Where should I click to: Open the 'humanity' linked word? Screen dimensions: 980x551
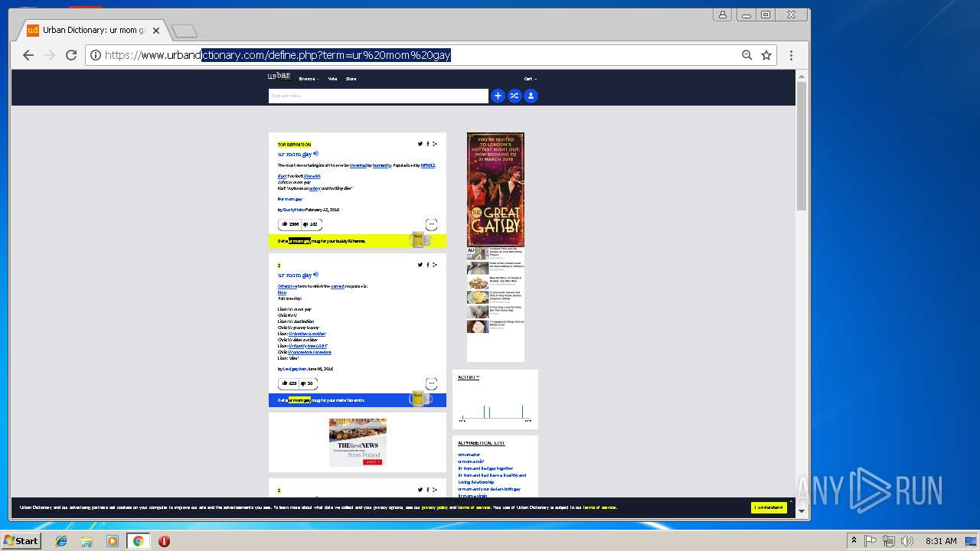click(x=381, y=165)
